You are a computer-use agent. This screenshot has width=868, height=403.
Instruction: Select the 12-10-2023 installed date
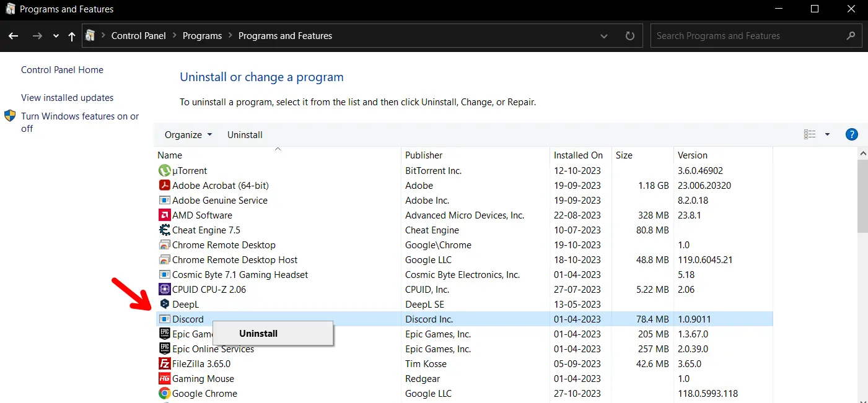point(577,171)
